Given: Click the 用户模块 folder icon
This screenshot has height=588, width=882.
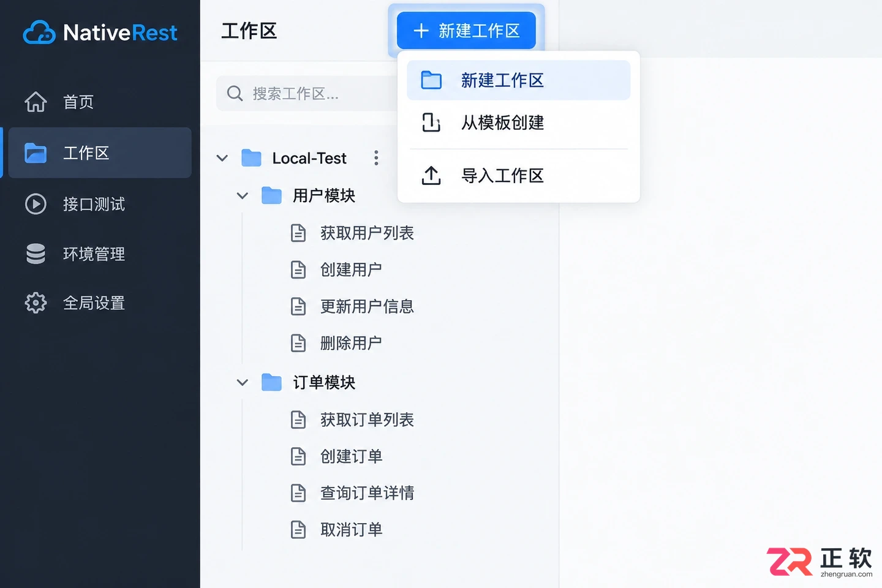Looking at the screenshot, I should coord(271,195).
